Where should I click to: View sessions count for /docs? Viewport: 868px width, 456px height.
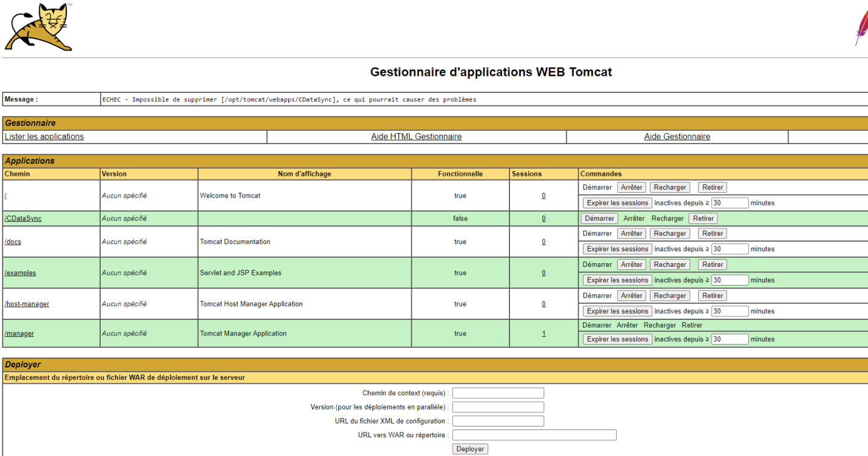[544, 242]
